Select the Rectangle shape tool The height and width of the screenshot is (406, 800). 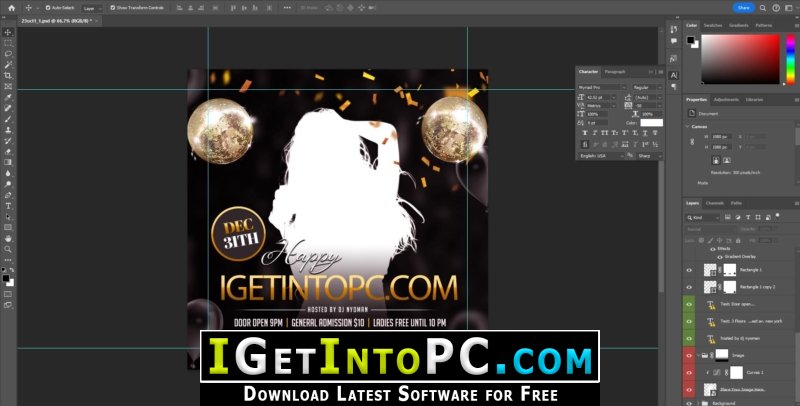(x=8, y=227)
